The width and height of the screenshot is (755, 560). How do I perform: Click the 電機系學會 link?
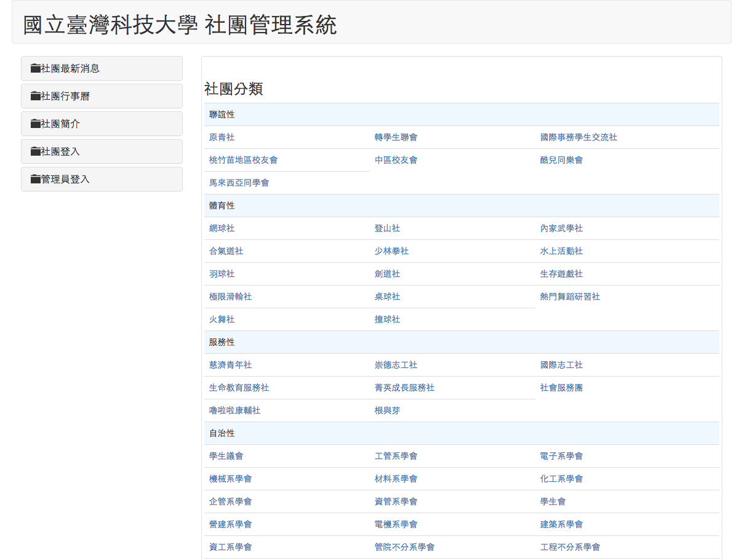(x=396, y=524)
